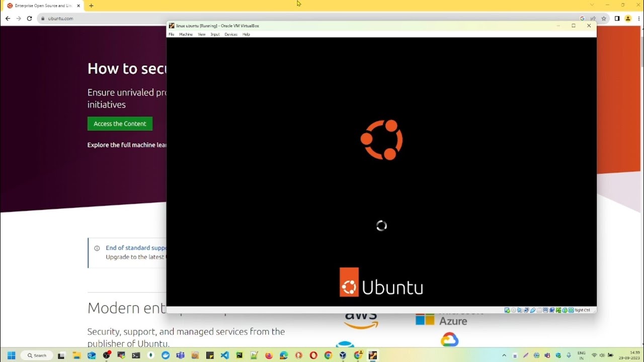Open PyCharm from taskbar
Image resolution: width=644 pixels, height=362 pixels.
click(239, 355)
